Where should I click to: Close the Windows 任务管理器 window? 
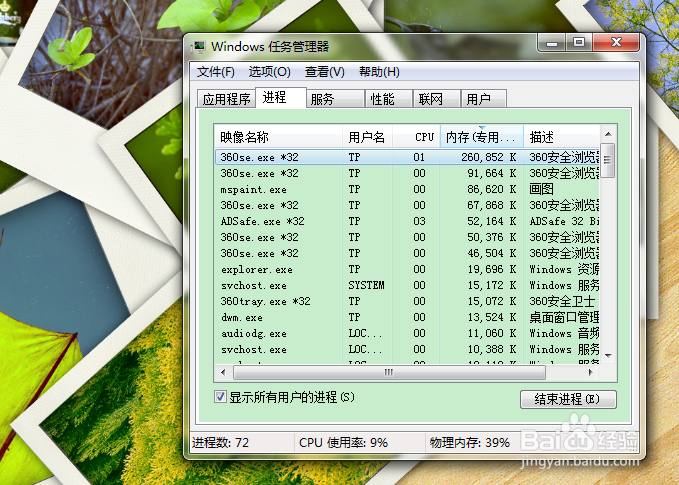click(x=616, y=43)
